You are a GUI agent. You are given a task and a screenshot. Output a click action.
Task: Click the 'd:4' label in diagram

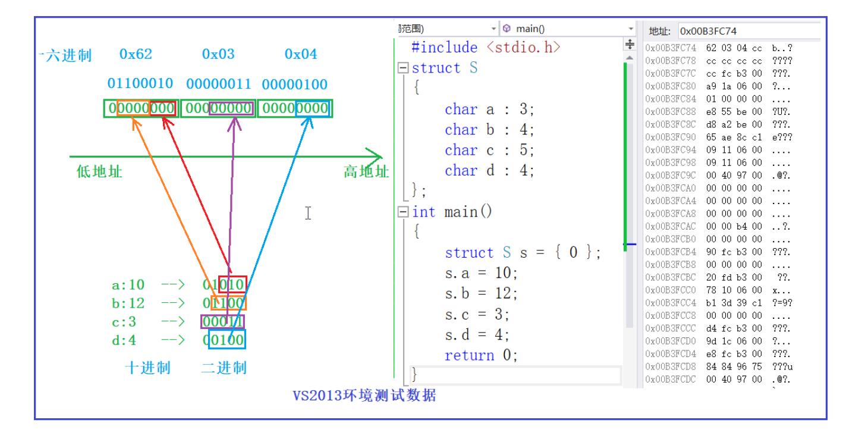pos(124,341)
